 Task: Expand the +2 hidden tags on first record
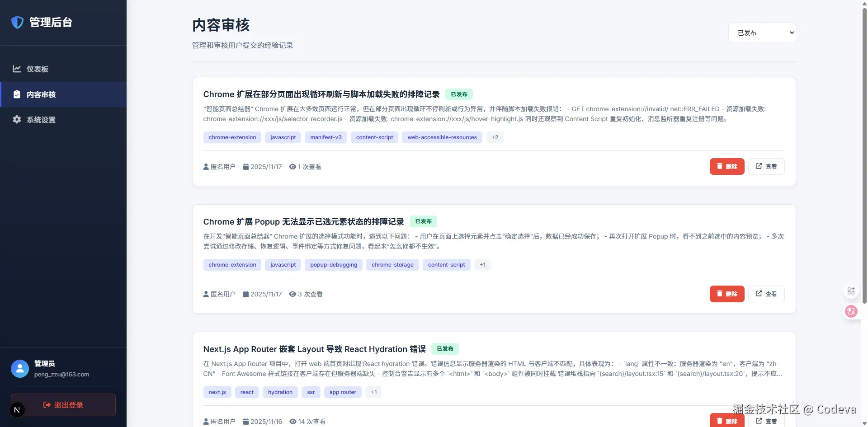pyautogui.click(x=495, y=137)
